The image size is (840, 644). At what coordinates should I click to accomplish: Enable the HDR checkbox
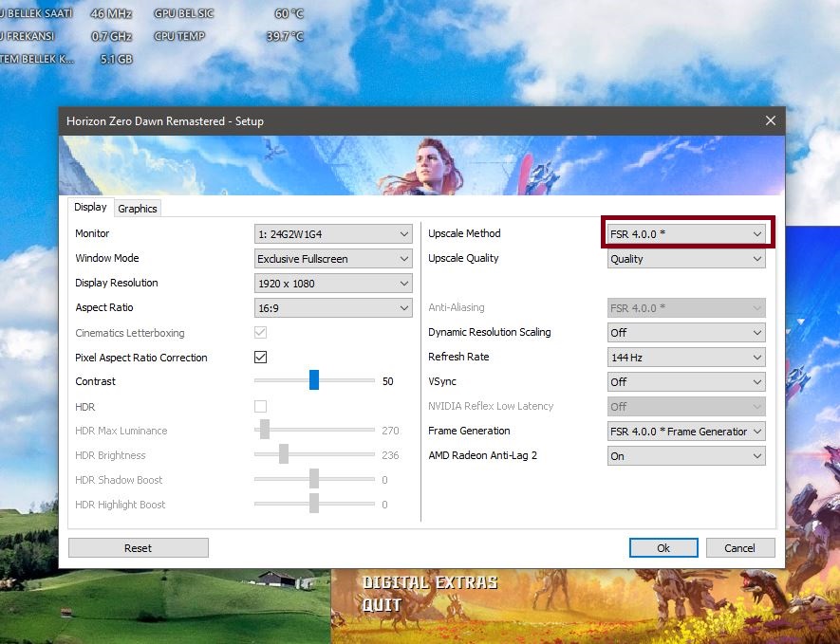click(x=260, y=406)
